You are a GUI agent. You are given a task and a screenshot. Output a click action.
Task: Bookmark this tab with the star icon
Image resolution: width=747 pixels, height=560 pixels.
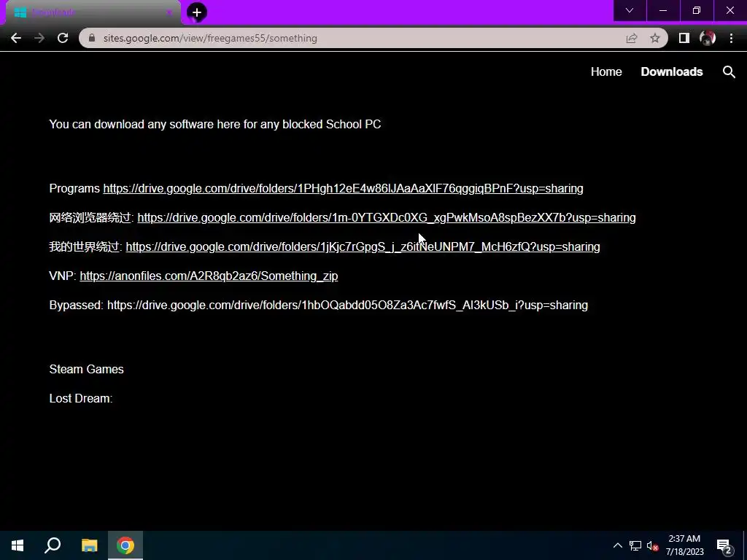point(655,38)
